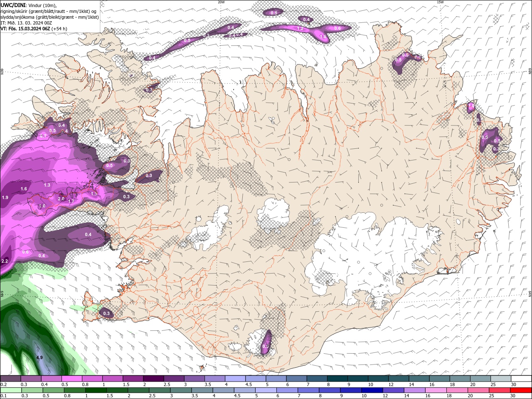Click the UWC/DINI title text

point(13,5)
